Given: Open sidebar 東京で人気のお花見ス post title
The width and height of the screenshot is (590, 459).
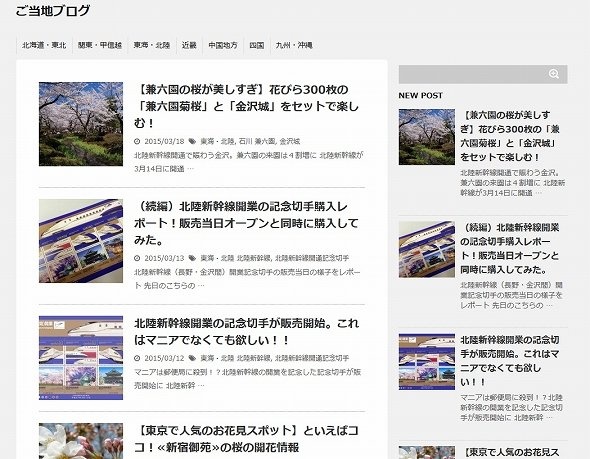Looking at the screenshot, I should (510, 453).
